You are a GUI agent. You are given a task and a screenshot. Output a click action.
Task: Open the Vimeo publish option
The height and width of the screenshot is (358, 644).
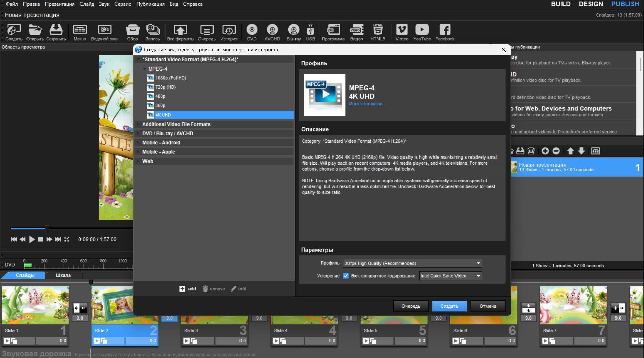click(401, 32)
